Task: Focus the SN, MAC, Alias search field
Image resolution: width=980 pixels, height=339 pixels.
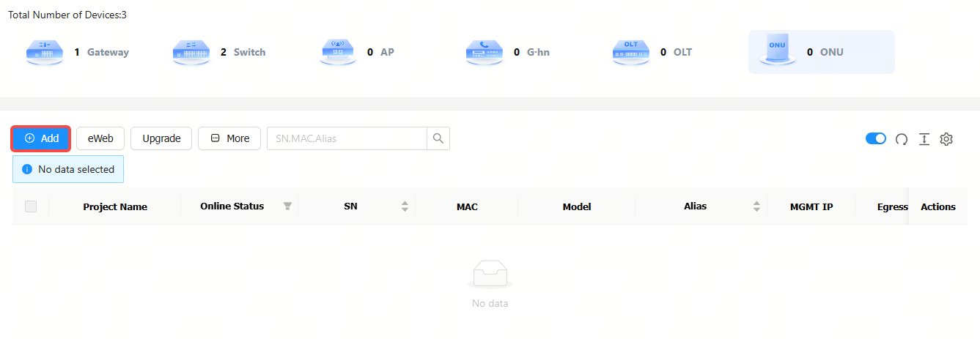Action: 347,138
